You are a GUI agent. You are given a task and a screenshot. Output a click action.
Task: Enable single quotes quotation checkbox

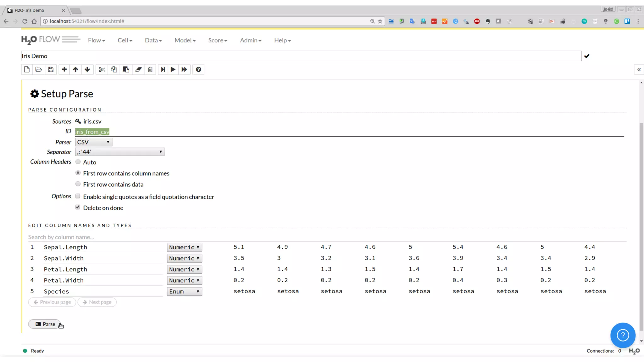click(x=78, y=196)
